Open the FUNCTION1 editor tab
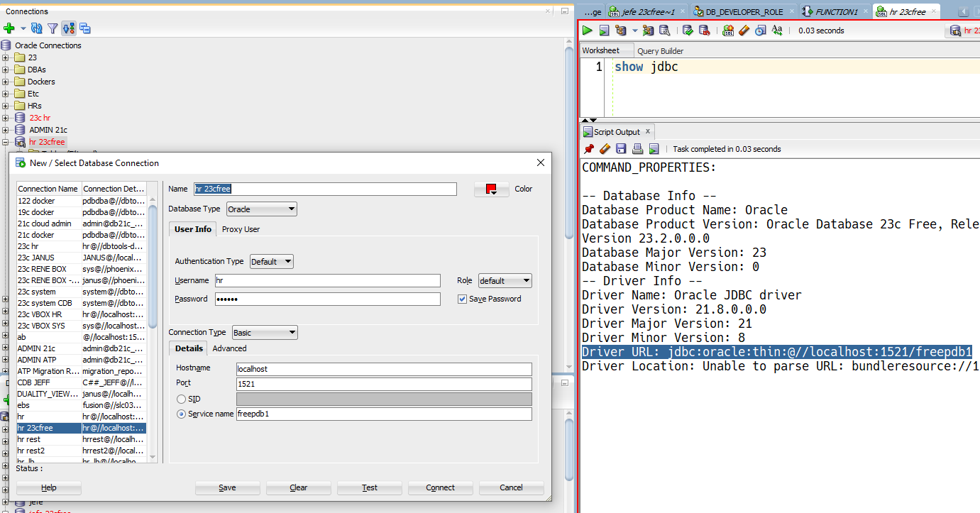Screen dimensions: 980x513 click(835, 12)
